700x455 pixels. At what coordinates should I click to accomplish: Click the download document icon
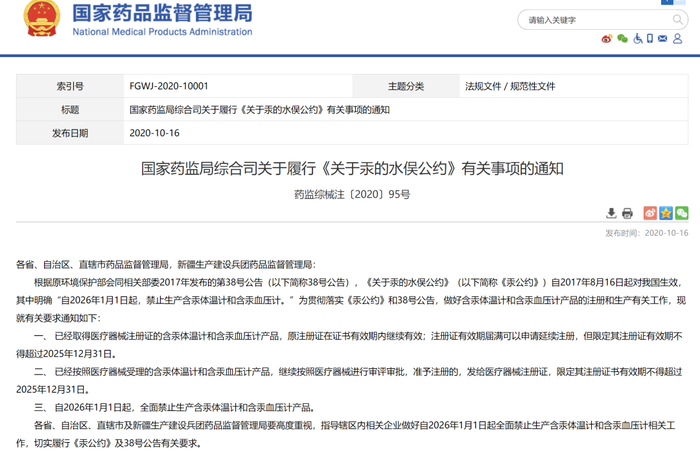coord(611,213)
